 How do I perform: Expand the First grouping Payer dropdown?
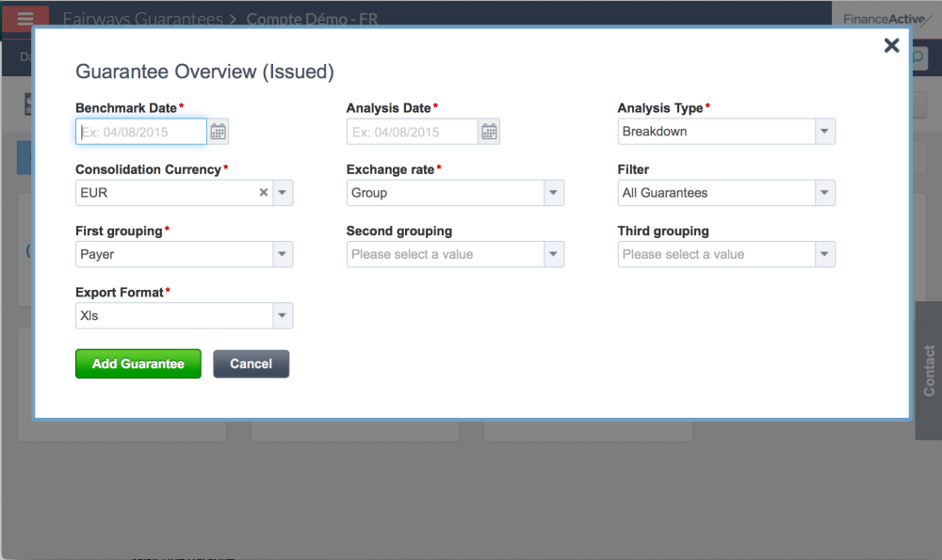(x=283, y=254)
